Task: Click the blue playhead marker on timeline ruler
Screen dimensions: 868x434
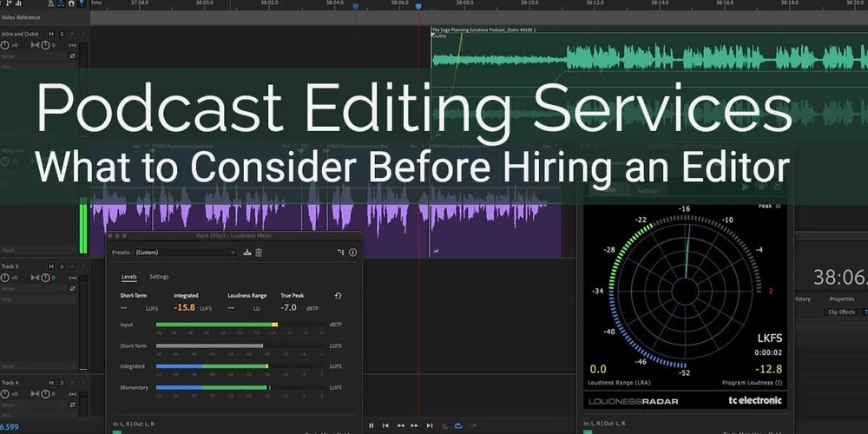Action: (419, 6)
